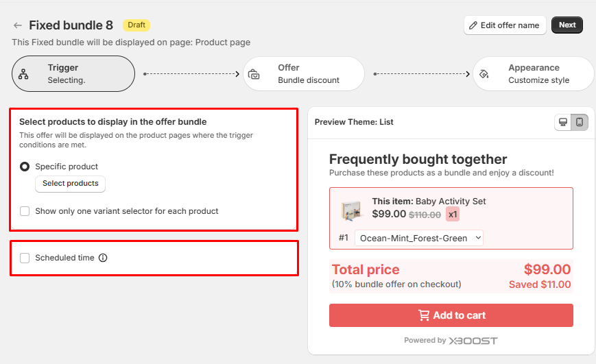This screenshot has height=364, width=596.
Task: Click the Next button
Action: click(x=567, y=25)
